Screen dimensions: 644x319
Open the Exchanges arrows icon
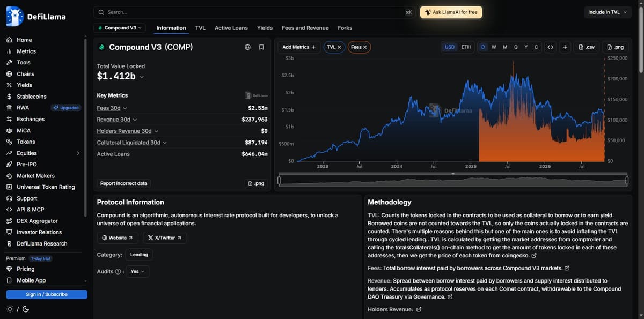coord(9,119)
